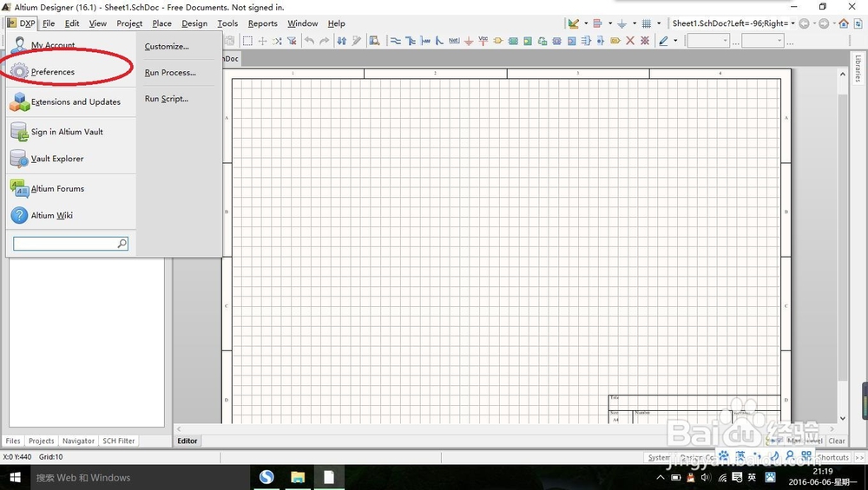868x490 pixels.
Task: Open the Reports menu
Action: 262,23
